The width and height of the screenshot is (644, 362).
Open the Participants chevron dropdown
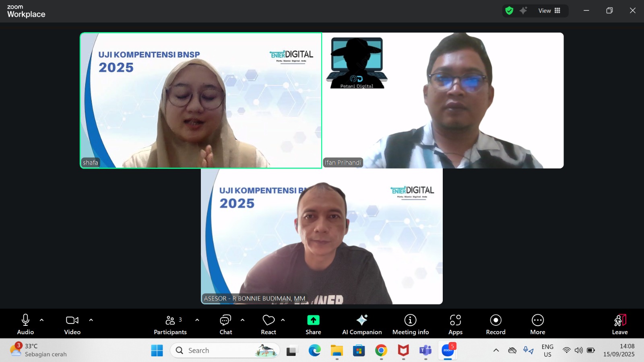click(x=197, y=320)
